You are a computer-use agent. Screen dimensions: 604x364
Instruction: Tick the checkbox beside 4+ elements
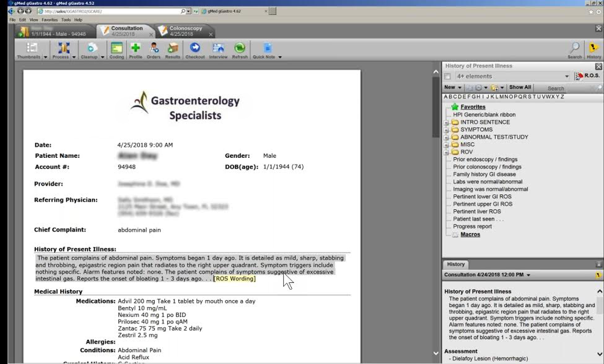click(447, 76)
